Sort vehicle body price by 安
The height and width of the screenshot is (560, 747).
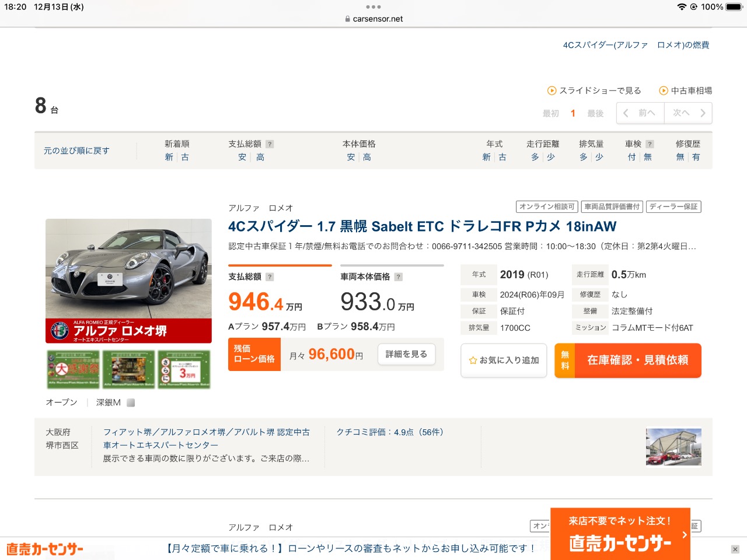point(351,157)
